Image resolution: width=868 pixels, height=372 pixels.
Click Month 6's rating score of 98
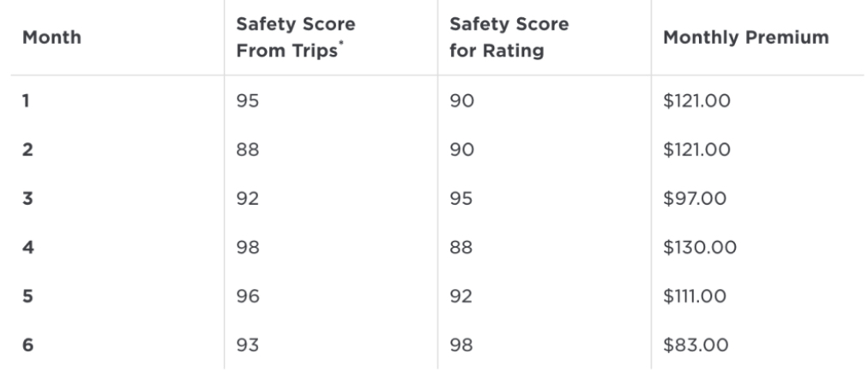pos(461,345)
